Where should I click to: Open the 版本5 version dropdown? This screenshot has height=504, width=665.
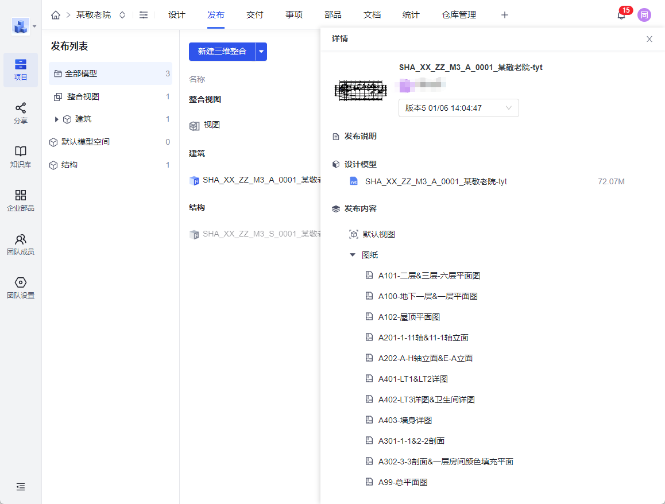click(x=458, y=107)
